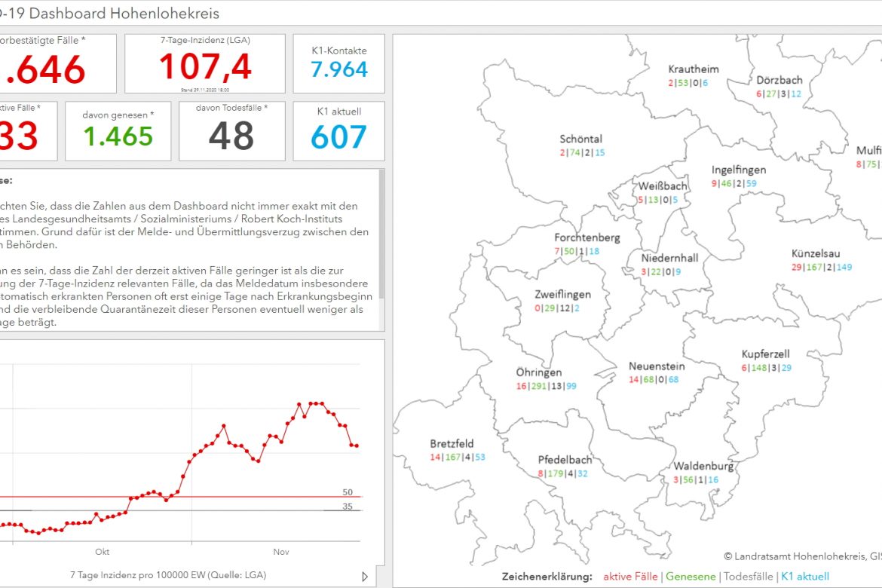Click the arrow at chart panel's bottom right
Viewport: 882px width, 588px height.
[x=365, y=577]
